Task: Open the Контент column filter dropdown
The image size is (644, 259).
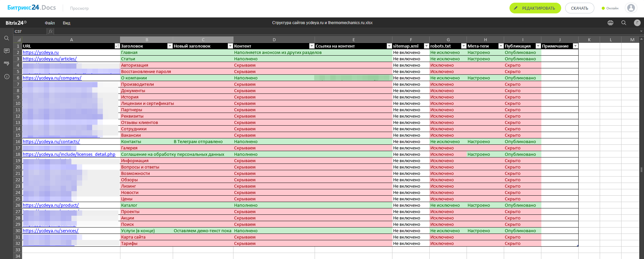Action: coord(312,46)
